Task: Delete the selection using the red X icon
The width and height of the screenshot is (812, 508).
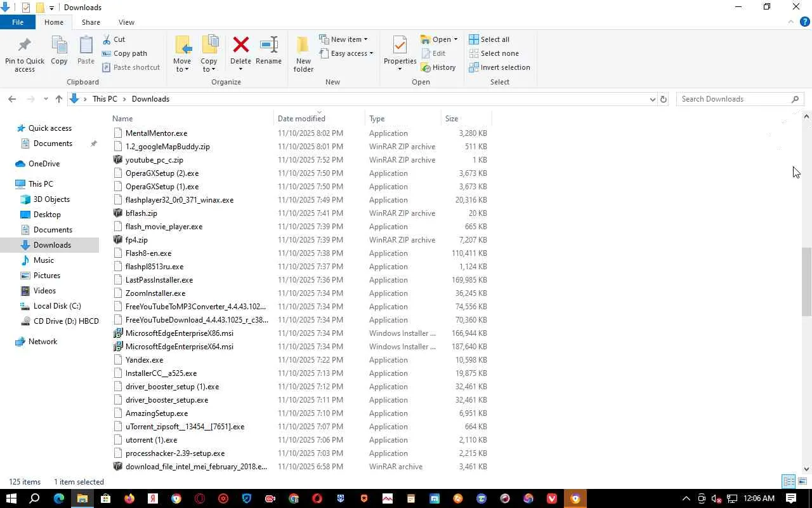Action: pyautogui.click(x=240, y=45)
